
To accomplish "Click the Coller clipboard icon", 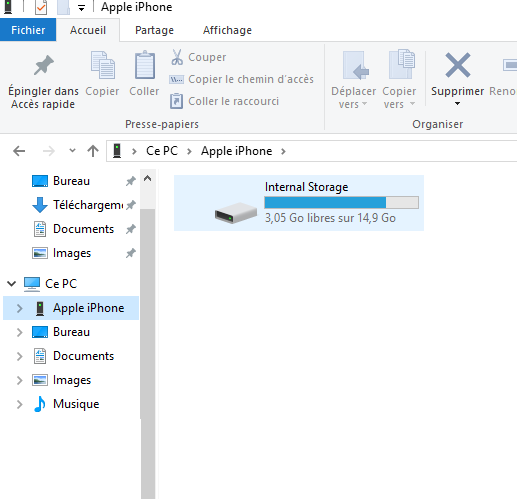I will [x=145, y=65].
